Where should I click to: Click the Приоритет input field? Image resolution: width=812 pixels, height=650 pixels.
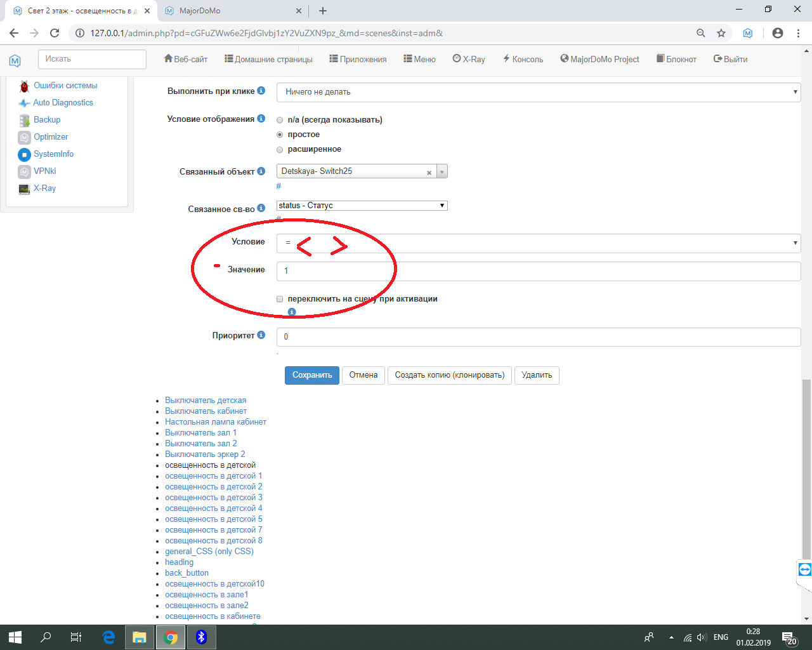coord(539,337)
